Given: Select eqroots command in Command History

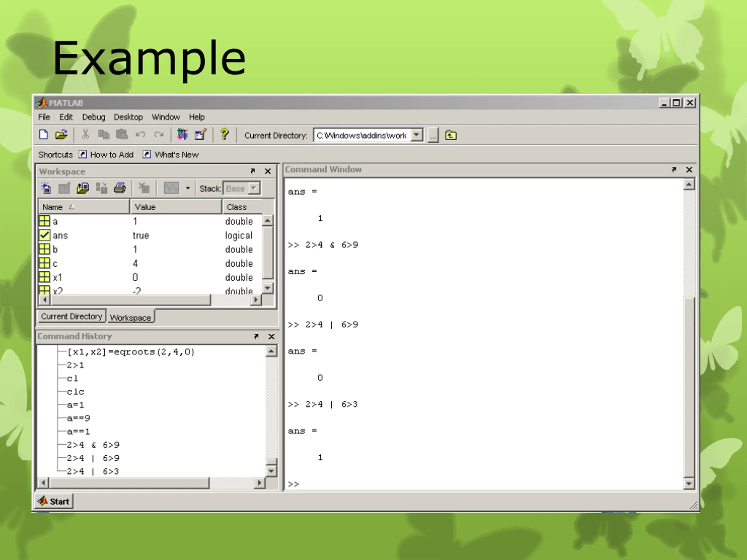Looking at the screenshot, I should pos(131,352).
